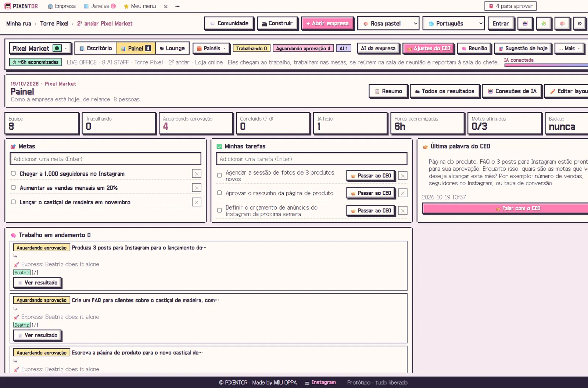The width and height of the screenshot is (588, 388).
Task: Click the Abrir empresa button
Action: point(327,24)
